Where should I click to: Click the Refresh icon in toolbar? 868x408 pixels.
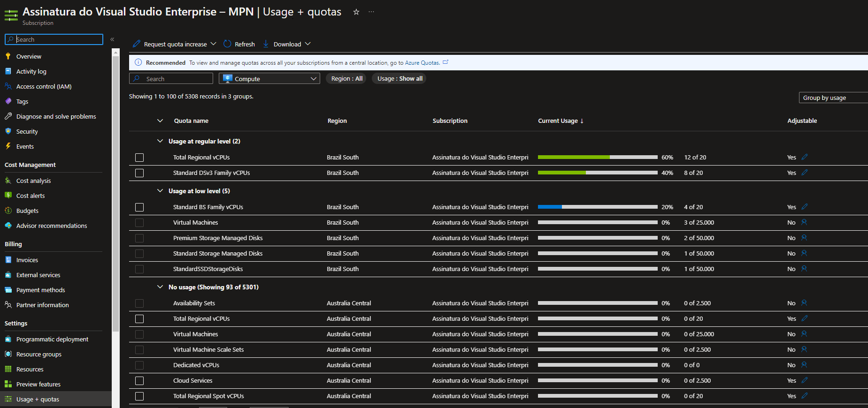coord(227,44)
